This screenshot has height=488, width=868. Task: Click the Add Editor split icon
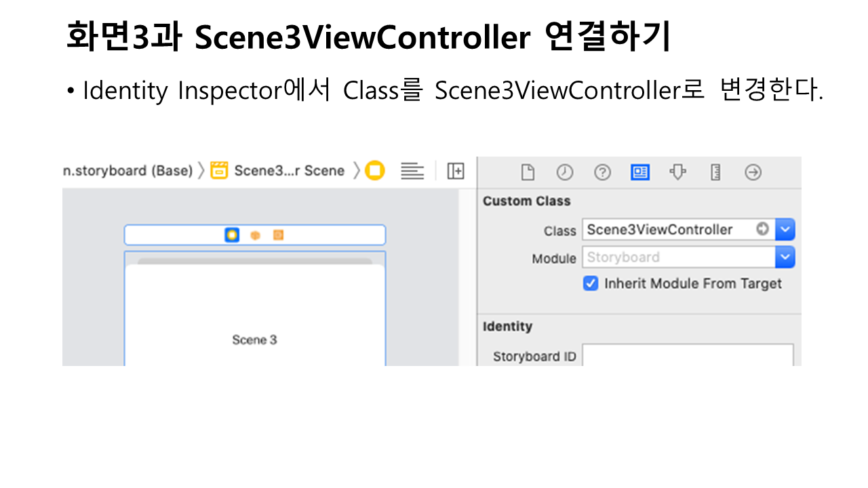click(x=456, y=171)
